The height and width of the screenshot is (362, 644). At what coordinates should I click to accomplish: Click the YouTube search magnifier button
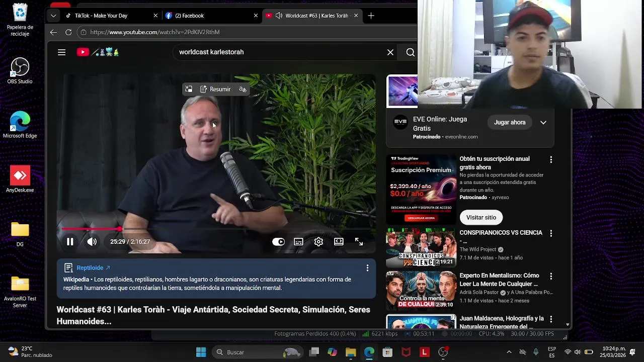tap(410, 52)
